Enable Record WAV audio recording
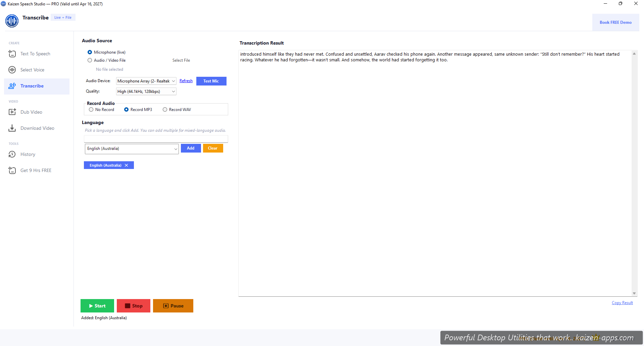The image size is (644, 346). pyautogui.click(x=165, y=109)
